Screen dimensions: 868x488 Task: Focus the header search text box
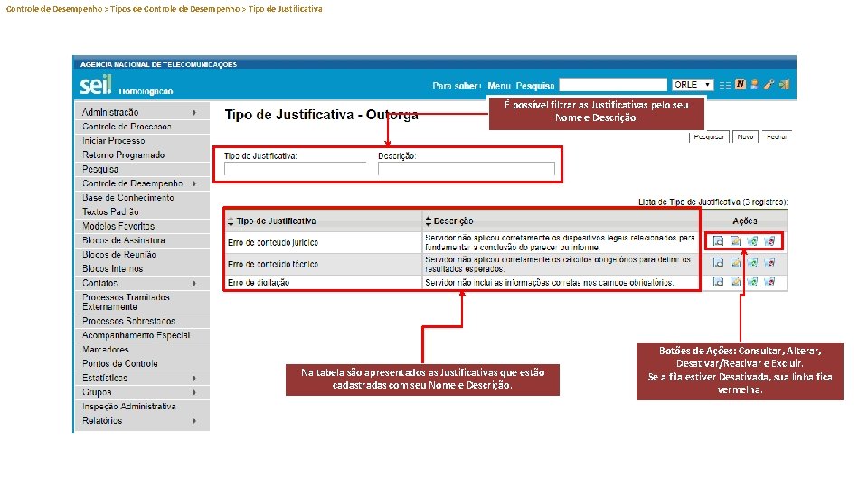tap(613, 85)
